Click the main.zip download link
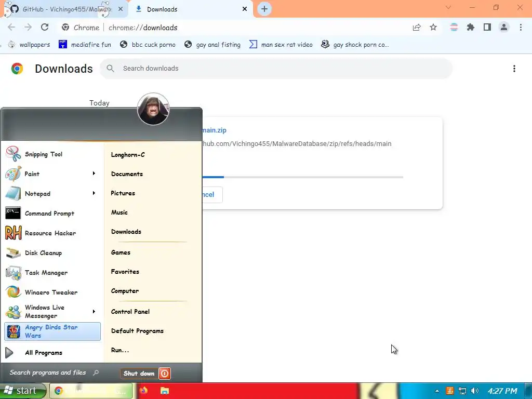Screen dimensions: 532x399 [214, 130]
